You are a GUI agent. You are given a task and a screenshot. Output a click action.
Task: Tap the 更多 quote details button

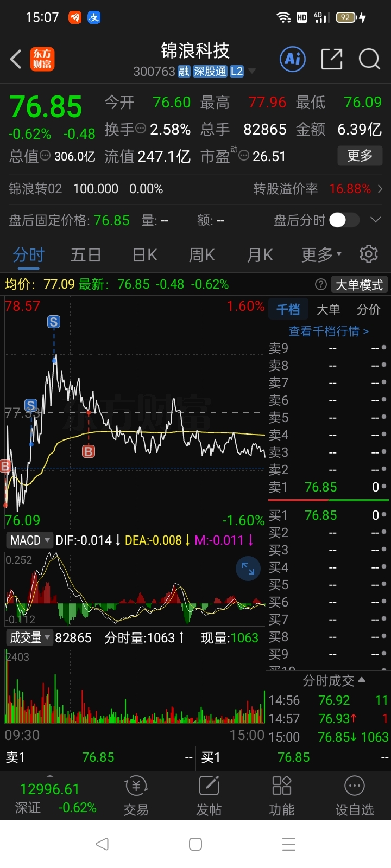tap(360, 156)
